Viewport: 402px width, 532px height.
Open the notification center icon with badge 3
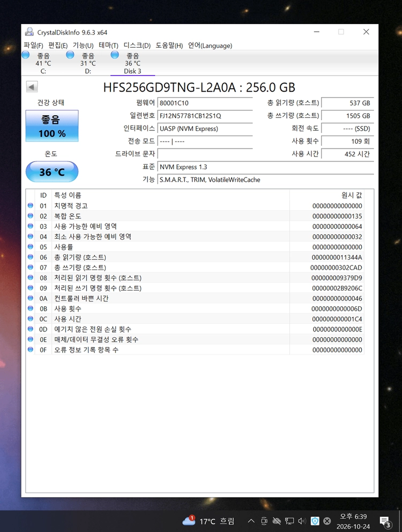(x=385, y=521)
